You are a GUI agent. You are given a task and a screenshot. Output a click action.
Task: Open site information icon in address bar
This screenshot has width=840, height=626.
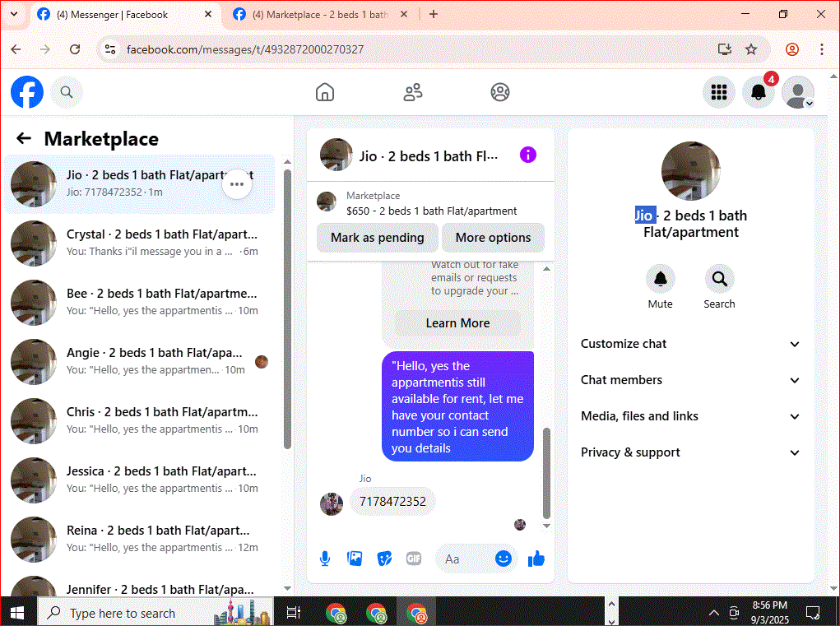pyautogui.click(x=110, y=49)
